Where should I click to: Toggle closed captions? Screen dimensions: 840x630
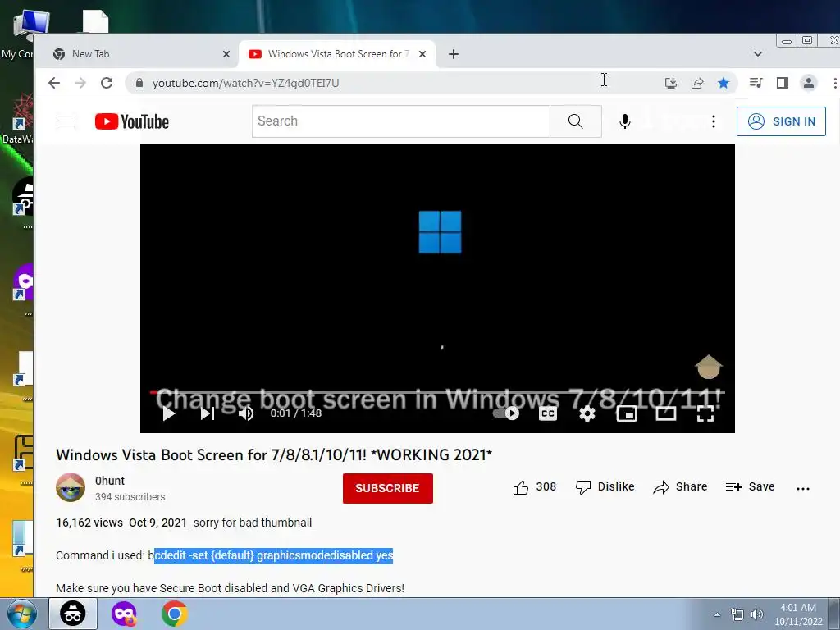click(x=547, y=413)
